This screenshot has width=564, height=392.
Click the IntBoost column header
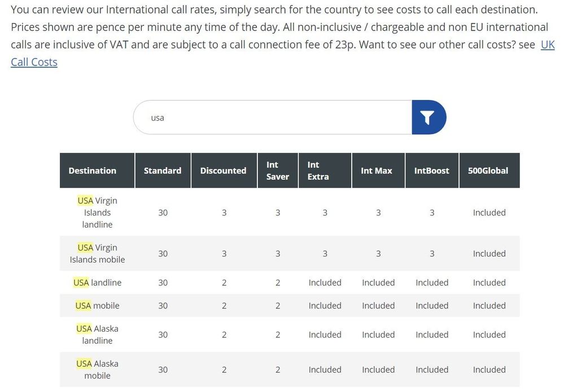(432, 171)
